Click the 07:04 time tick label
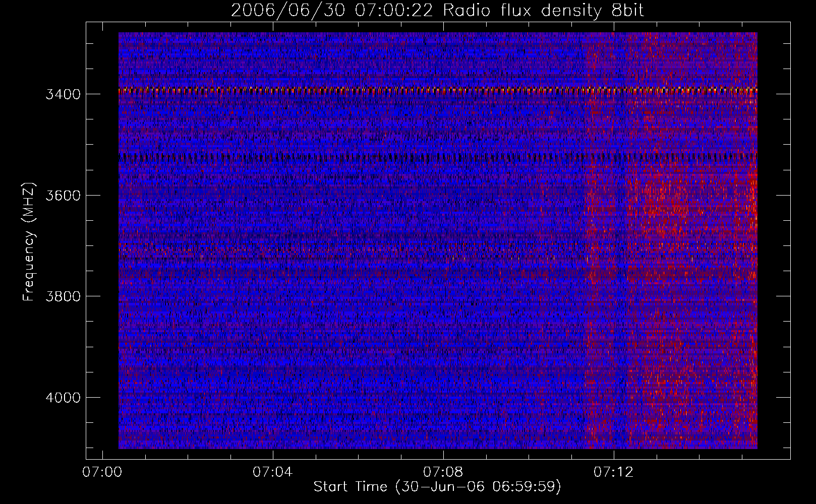The width and height of the screenshot is (816, 504). [273, 472]
